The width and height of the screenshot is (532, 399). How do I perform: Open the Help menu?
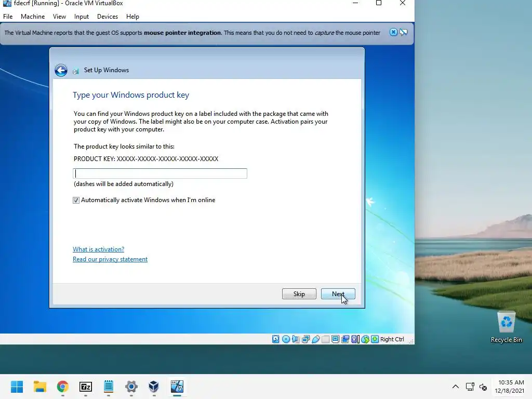[x=132, y=16]
